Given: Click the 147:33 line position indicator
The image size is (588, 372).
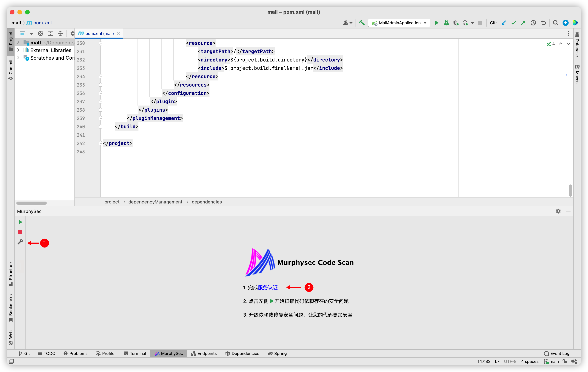Looking at the screenshot, I should point(484,361).
